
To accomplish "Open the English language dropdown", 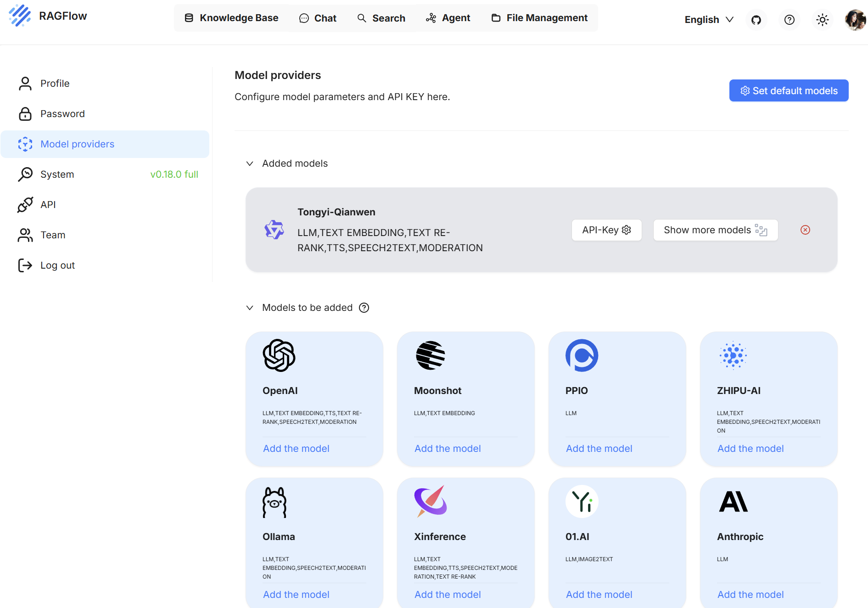I will coord(709,20).
